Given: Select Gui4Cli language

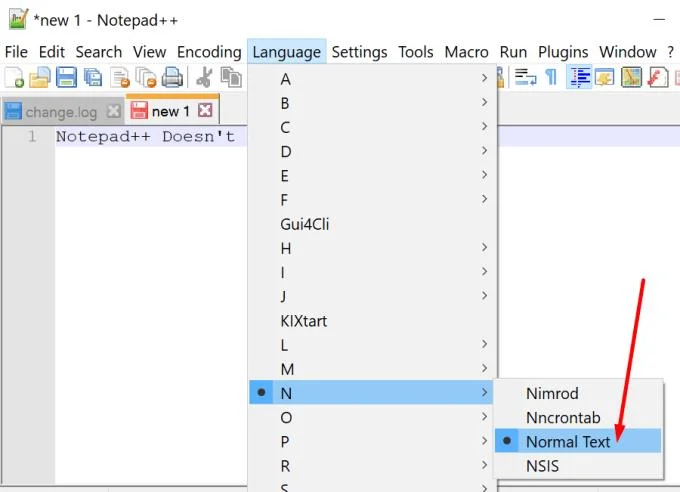Looking at the screenshot, I should coord(372,224).
